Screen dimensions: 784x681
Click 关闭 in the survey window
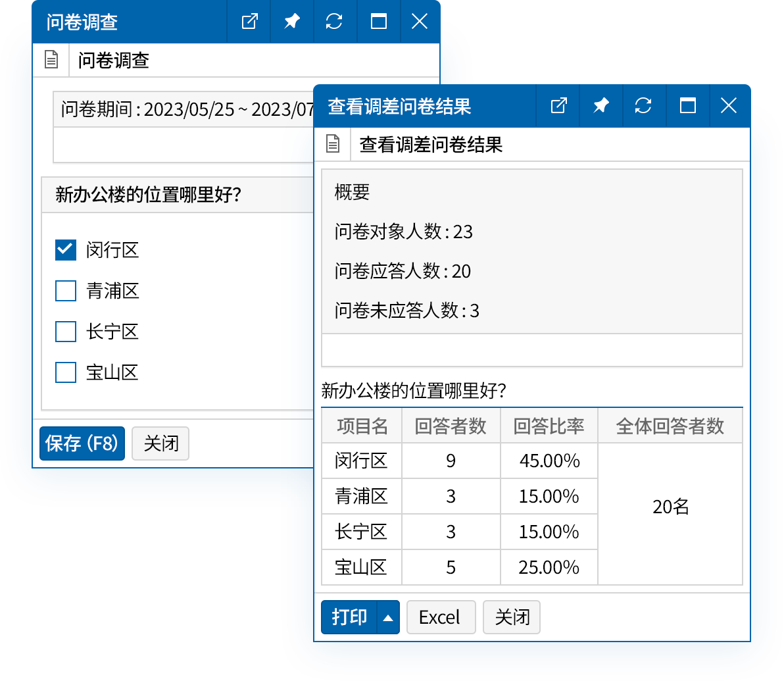160,443
